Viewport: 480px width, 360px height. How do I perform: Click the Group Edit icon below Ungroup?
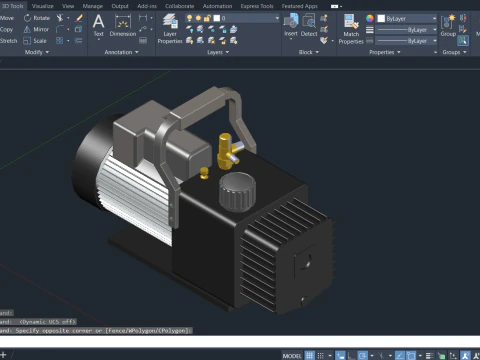pos(463,29)
